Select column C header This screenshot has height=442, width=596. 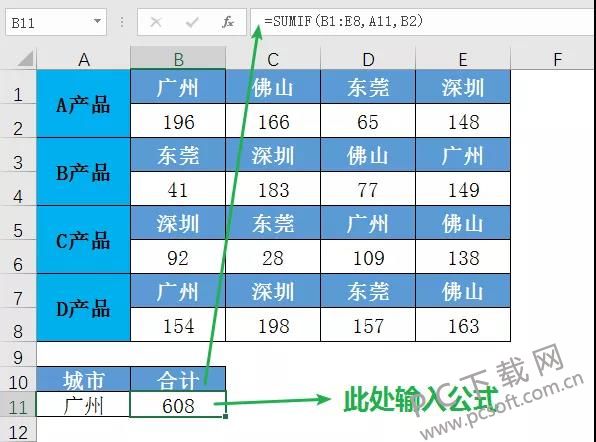pos(273,59)
